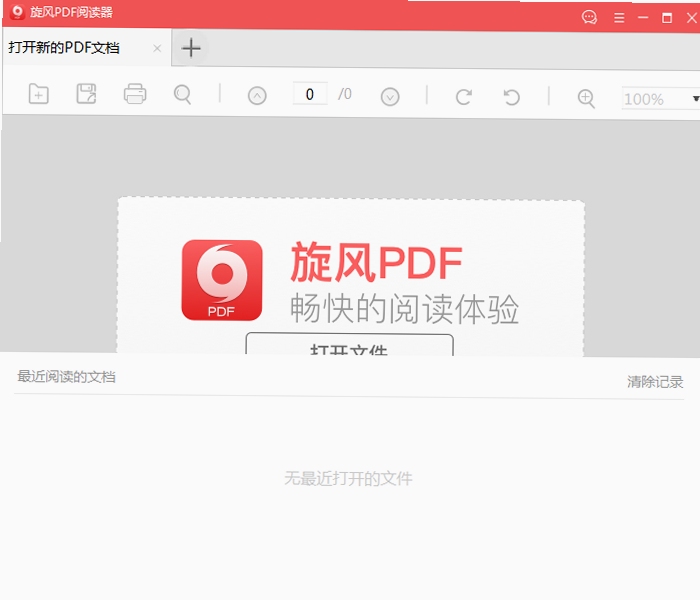Add a new tab with plus button
Viewport: 700px width, 600px height.
click(x=191, y=48)
